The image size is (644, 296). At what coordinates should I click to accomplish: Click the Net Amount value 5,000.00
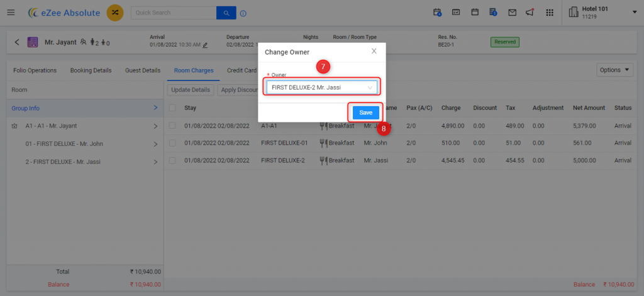[584, 160]
